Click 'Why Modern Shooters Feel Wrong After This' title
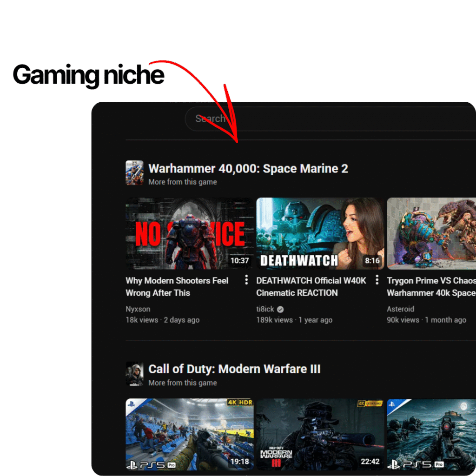Screen dimensions: 476x476 tap(177, 287)
